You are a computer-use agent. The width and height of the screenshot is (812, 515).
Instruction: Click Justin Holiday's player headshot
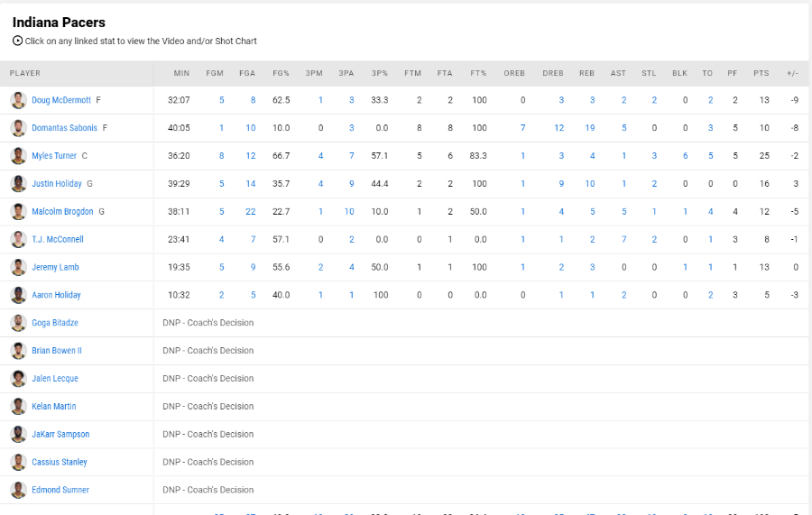[19, 184]
